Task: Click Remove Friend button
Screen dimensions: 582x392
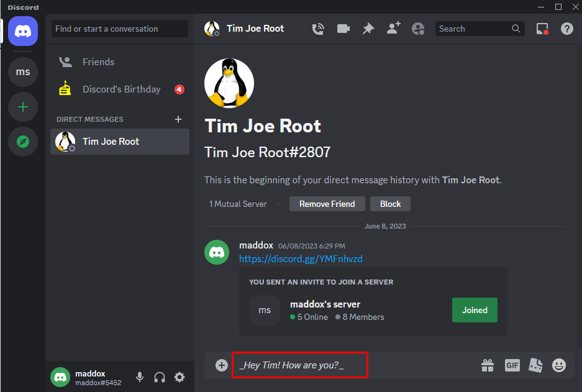Action: tap(327, 204)
